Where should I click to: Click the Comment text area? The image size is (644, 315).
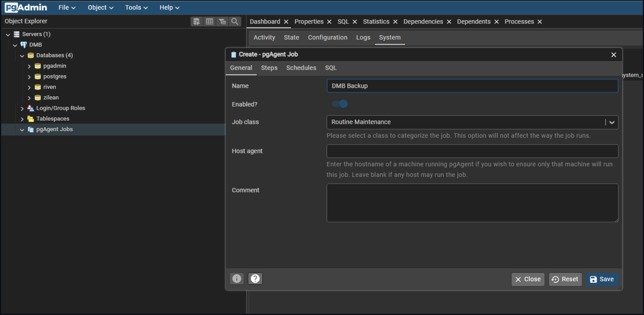click(472, 203)
